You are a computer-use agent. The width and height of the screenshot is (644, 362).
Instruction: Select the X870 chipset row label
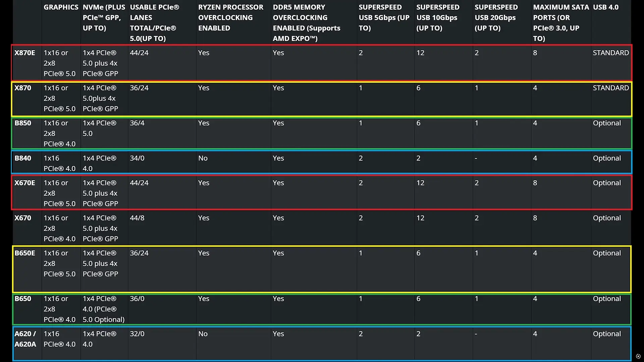coord(23,88)
